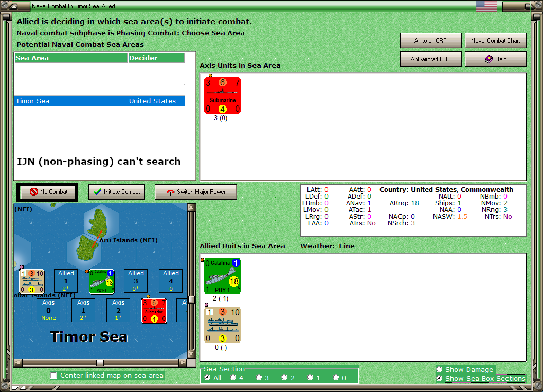Viewport: 543px width, 392px height.
Task: Click the Allied 3 sea box section
Action: pos(136,281)
